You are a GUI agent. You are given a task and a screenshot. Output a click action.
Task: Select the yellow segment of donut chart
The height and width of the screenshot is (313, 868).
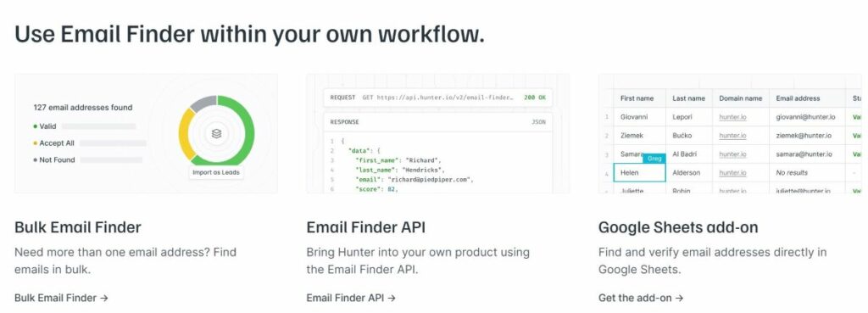tap(185, 133)
